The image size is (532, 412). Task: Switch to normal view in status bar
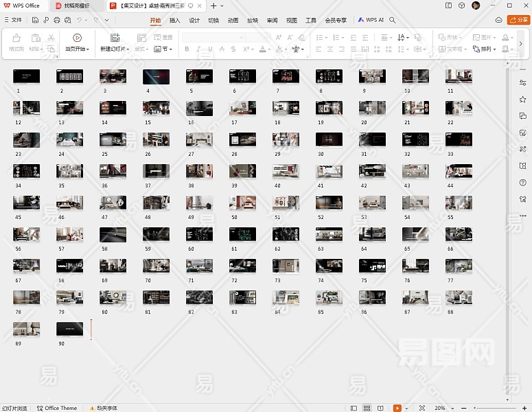tap(354, 408)
